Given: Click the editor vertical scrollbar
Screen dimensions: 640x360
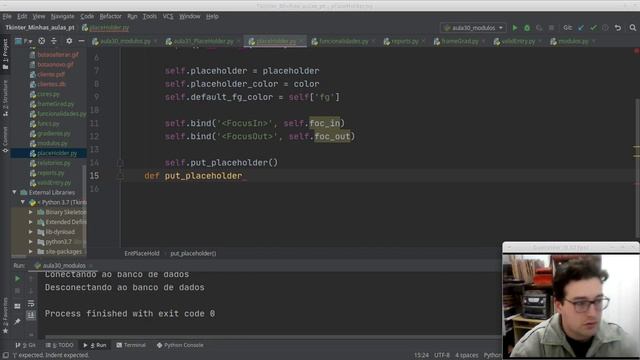Looking at the screenshot, I should coord(637,168).
